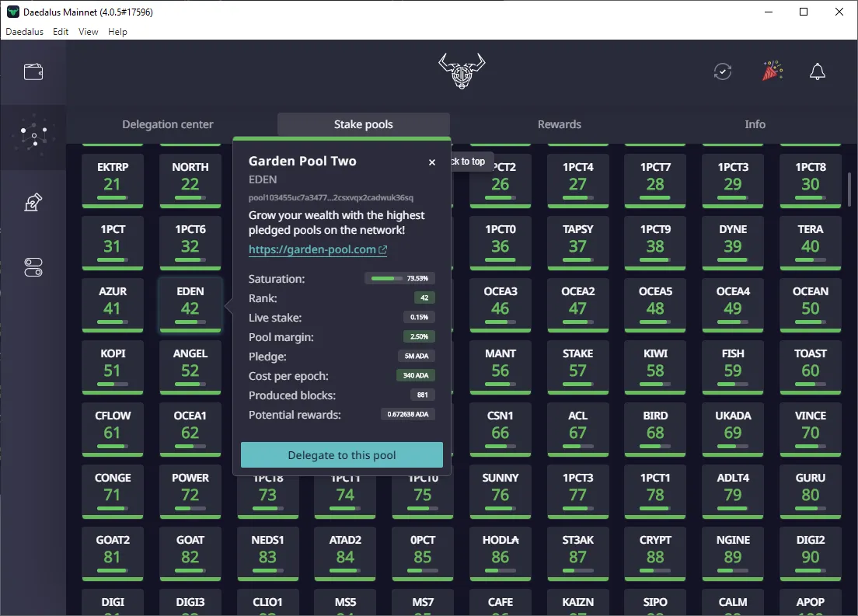Viewport: 858px width, 616px height.
Task: Switch to Info tab
Action: click(x=755, y=124)
